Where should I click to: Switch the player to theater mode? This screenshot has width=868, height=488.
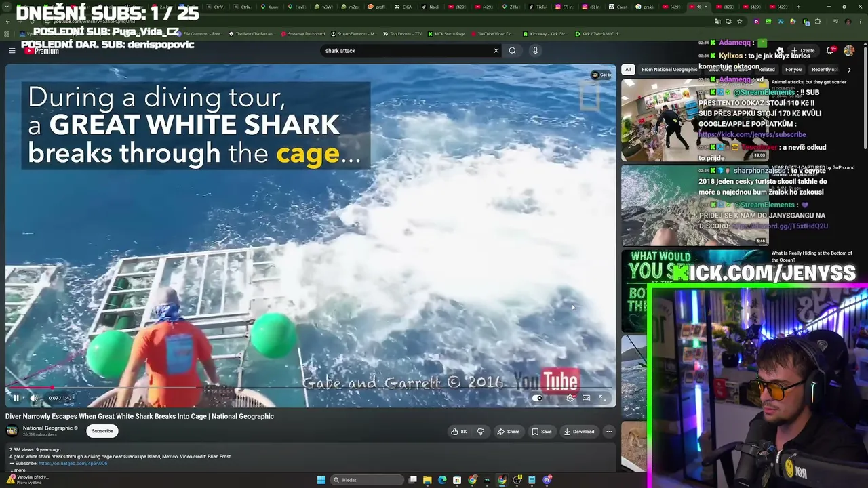[x=586, y=399]
